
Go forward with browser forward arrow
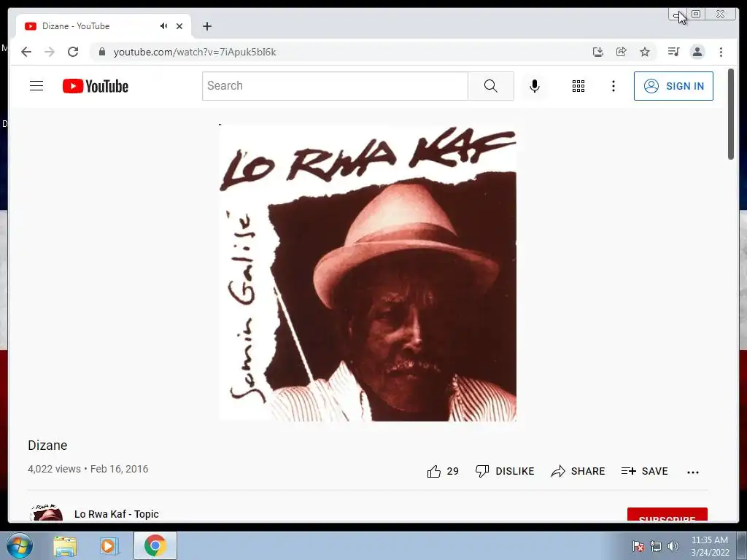50,52
